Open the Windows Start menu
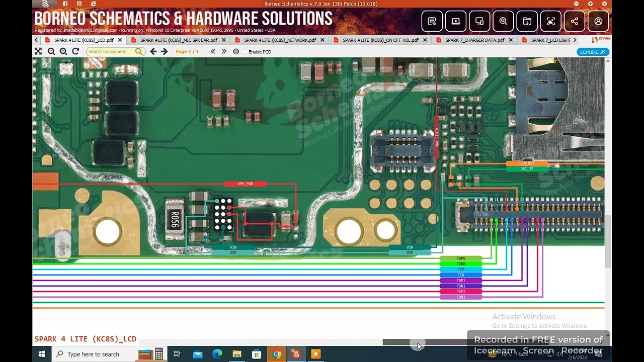The image size is (644, 362). click(42, 354)
